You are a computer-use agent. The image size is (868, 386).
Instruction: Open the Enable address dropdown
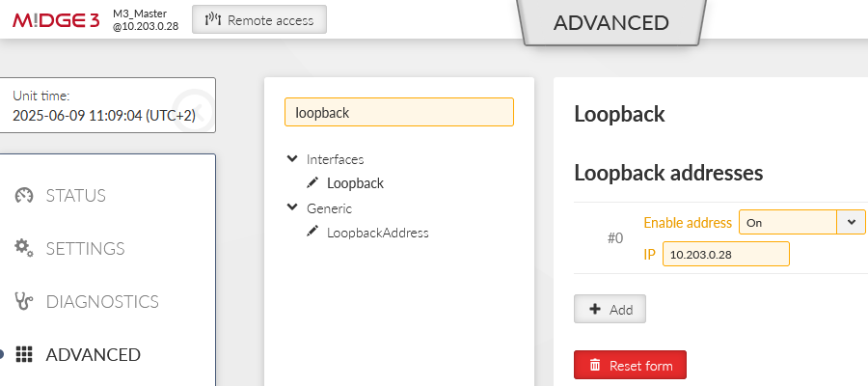coord(802,222)
